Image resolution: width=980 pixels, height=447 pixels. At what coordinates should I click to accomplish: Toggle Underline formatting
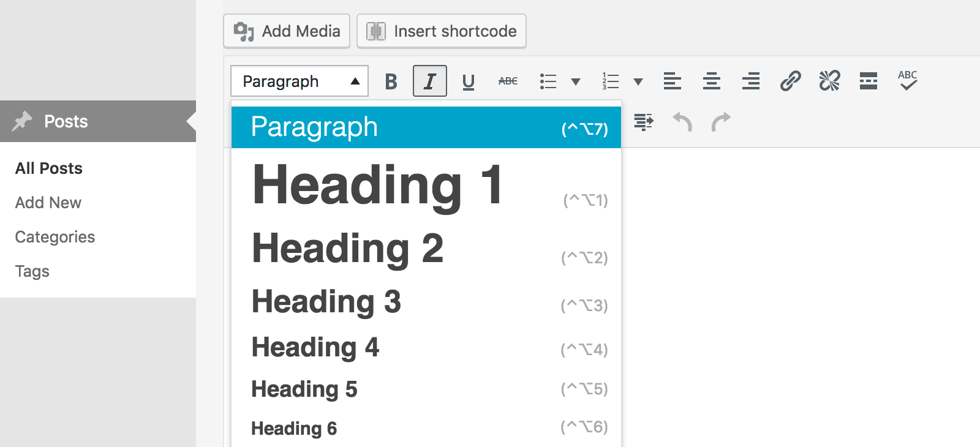(x=469, y=81)
